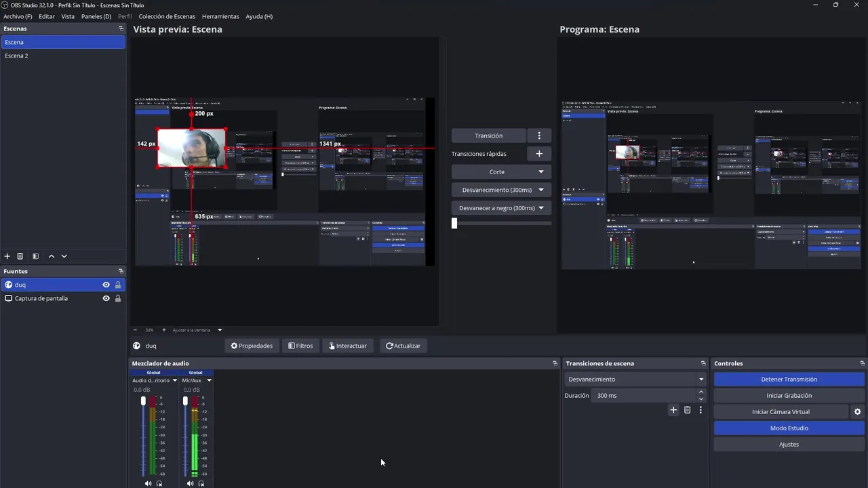Open Colección de Escenas menu
868x488 pixels.
pos(167,16)
